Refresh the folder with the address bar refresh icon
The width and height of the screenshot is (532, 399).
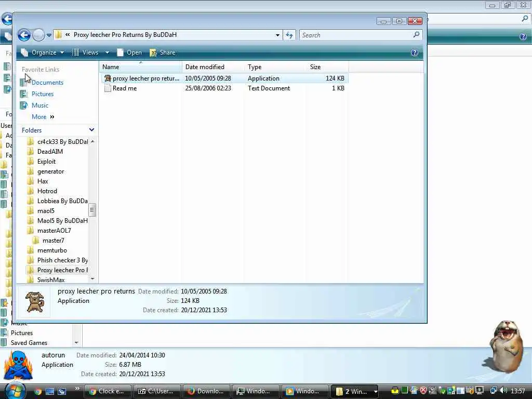pos(289,35)
